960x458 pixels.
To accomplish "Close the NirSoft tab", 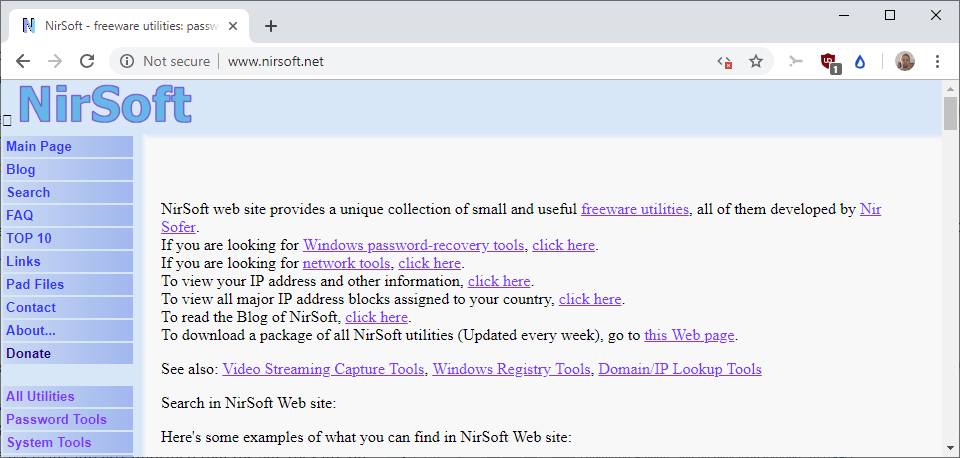I will coord(233,26).
